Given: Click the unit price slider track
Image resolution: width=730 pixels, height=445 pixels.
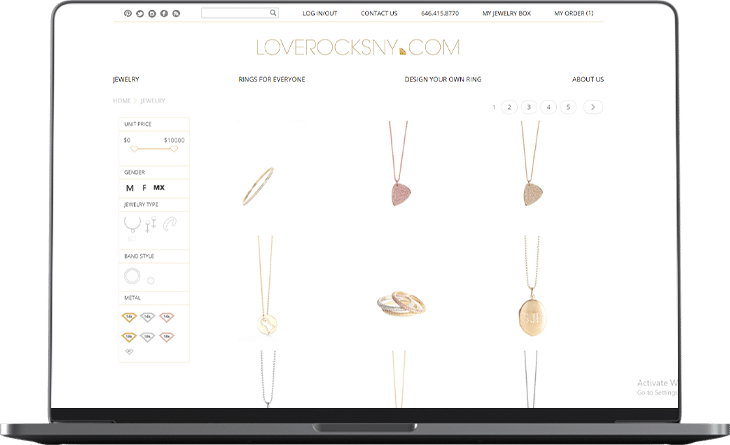Looking at the screenshot, I should [154, 148].
